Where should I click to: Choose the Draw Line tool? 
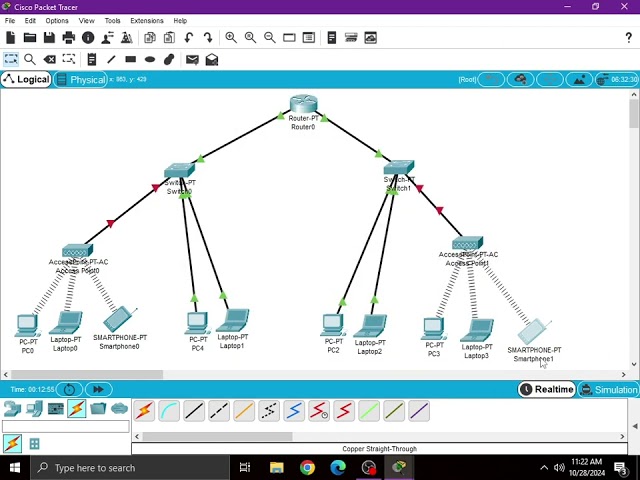coord(111,60)
